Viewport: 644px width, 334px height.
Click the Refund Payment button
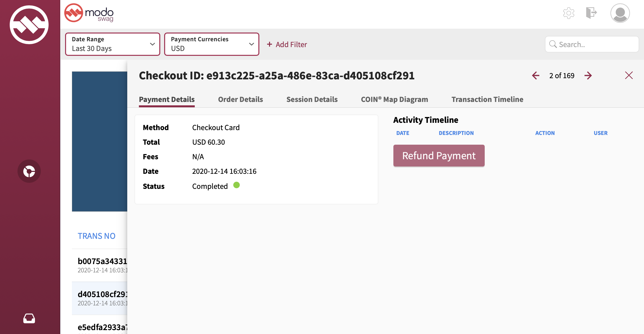click(439, 156)
